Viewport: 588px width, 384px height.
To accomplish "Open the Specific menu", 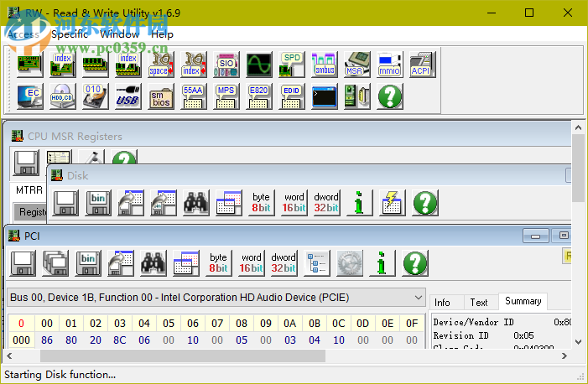I will point(70,34).
